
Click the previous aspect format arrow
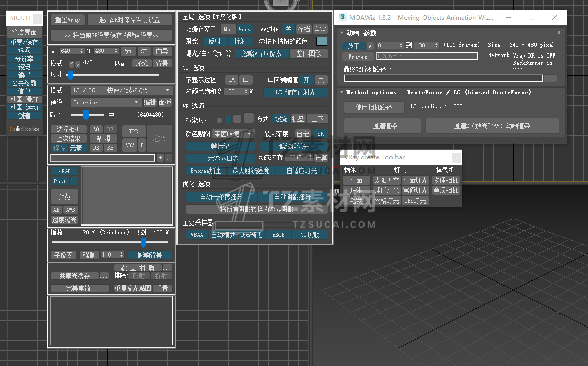[x=72, y=64]
